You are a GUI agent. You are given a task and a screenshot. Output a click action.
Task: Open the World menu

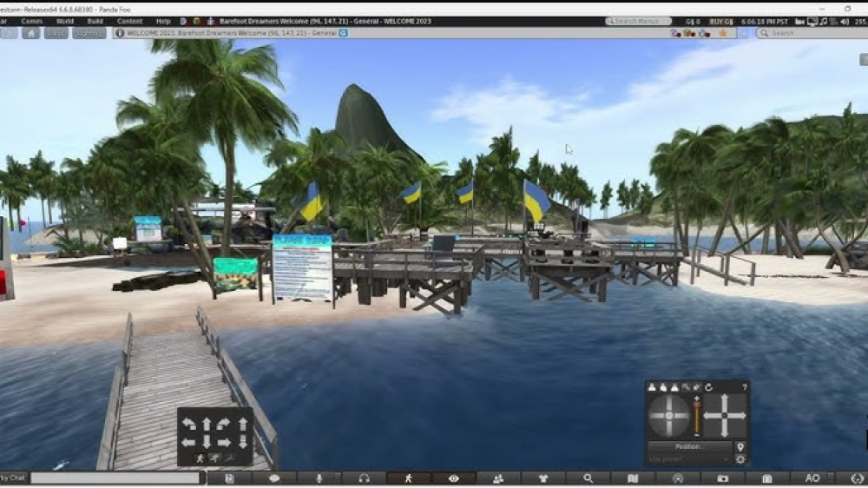64,21
